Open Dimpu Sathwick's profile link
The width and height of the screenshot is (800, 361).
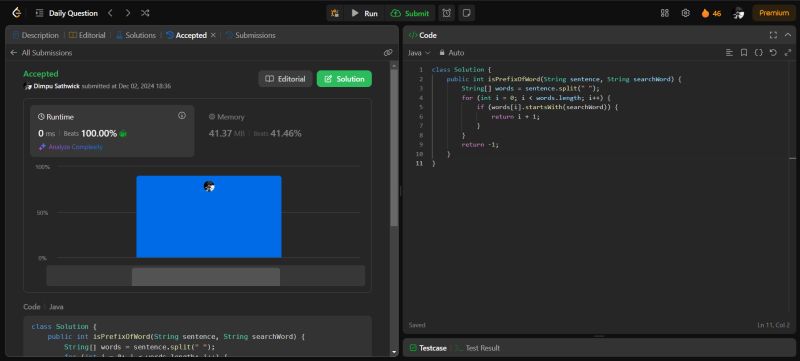click(57, 86)
